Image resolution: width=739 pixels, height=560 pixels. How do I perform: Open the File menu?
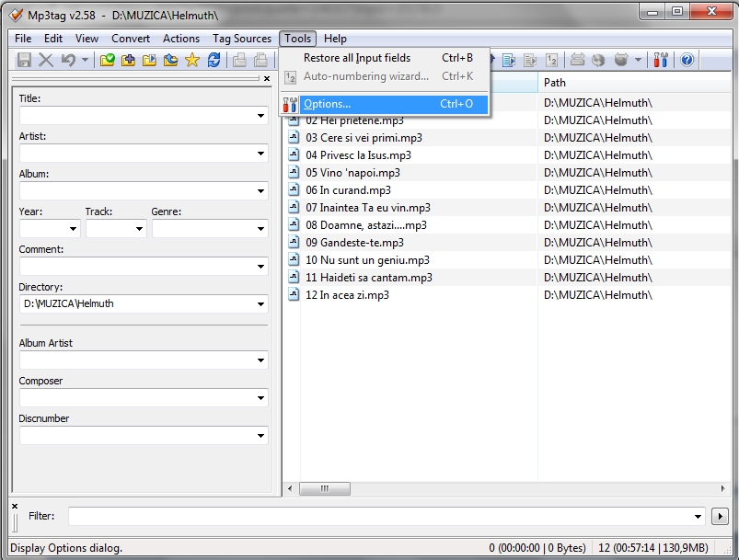pyautogui.click(x=23, y=38)
